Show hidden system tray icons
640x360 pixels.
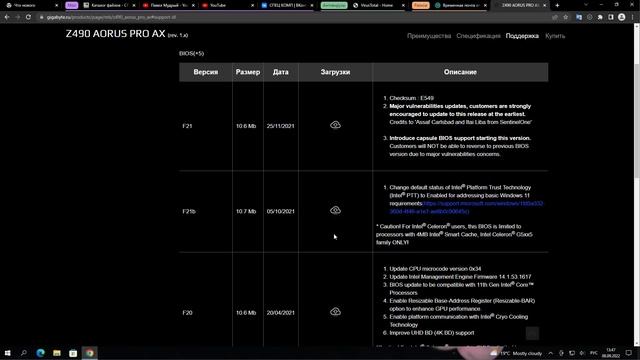(551, 353)
